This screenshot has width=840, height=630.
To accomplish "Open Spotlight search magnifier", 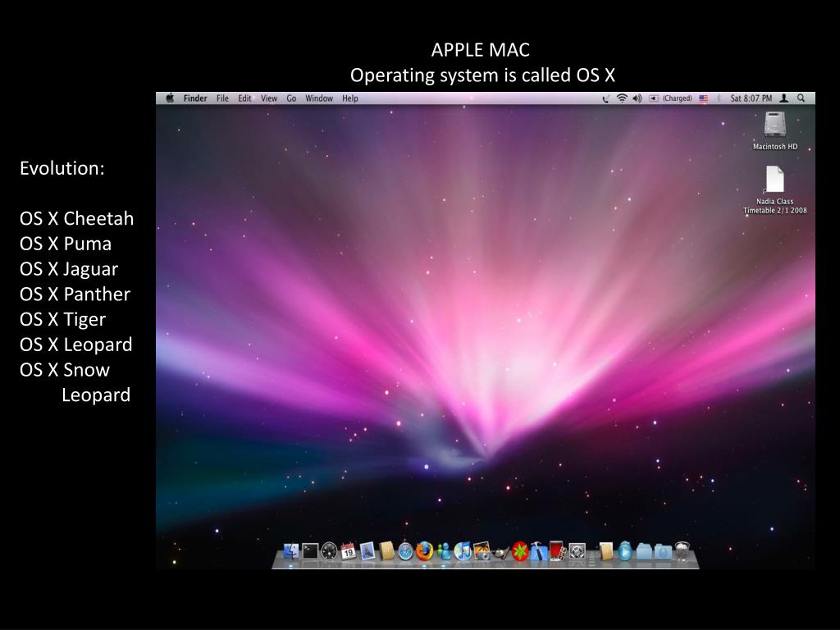I will point(801,98).
